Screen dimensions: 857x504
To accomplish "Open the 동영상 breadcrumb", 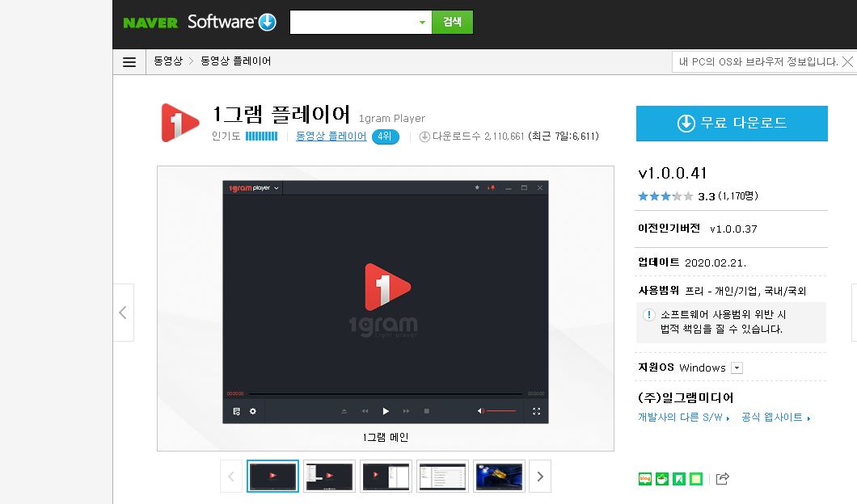I will (168, 61).
